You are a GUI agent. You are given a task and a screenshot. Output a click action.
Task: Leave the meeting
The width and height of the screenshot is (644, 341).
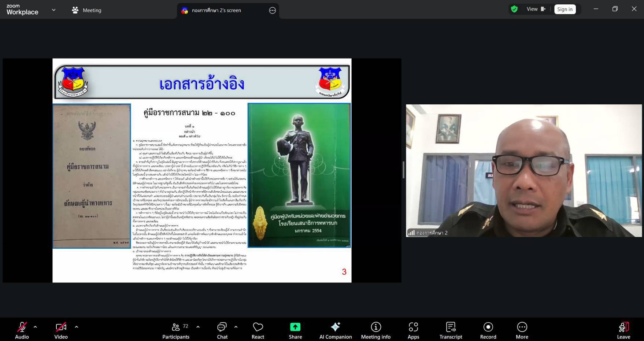[623, 330]
